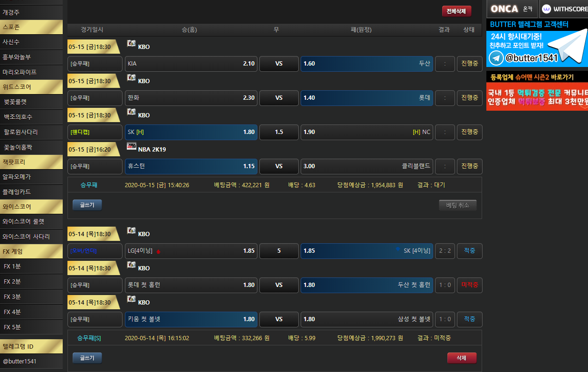Click the KBO league icon for KIA match

pyautogui.click(x=132, y=44)
